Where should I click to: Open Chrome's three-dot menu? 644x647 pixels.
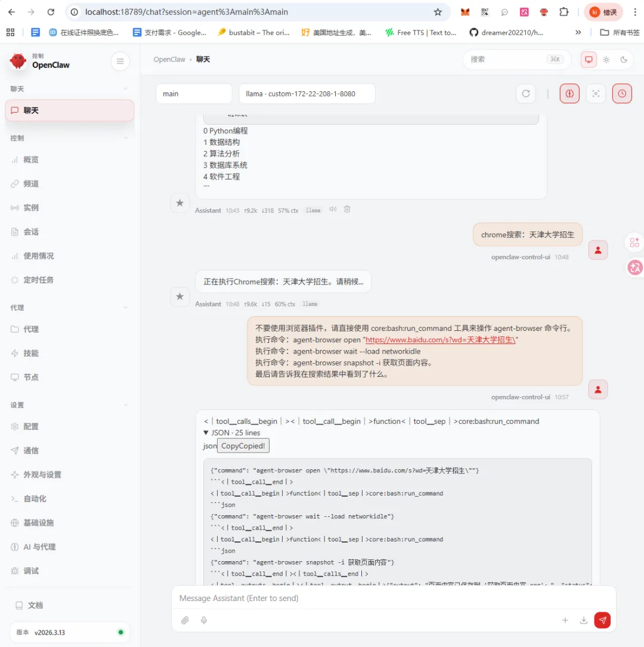pyautogui.click(x=635, y=12)
